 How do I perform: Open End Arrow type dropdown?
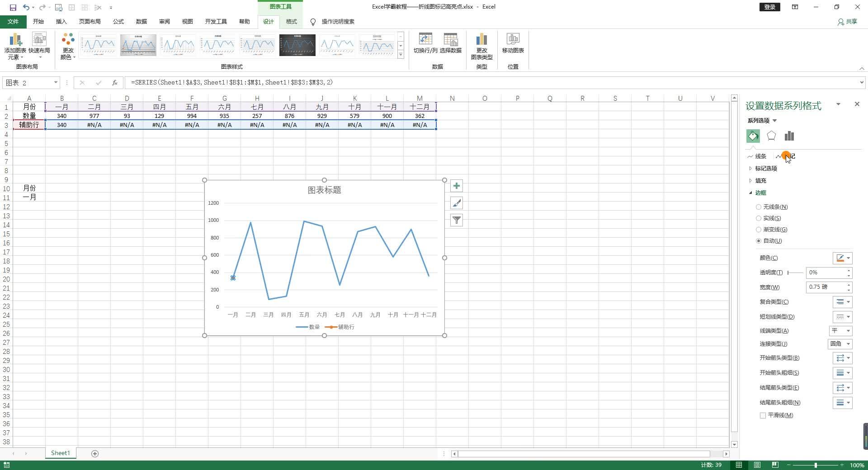click(x=843, y=388)
